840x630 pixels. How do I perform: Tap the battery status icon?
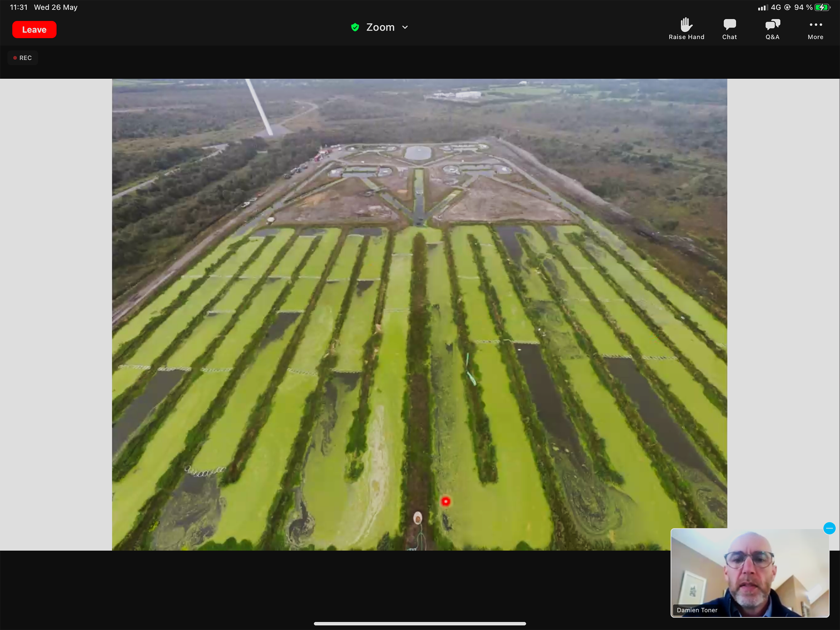823,8
